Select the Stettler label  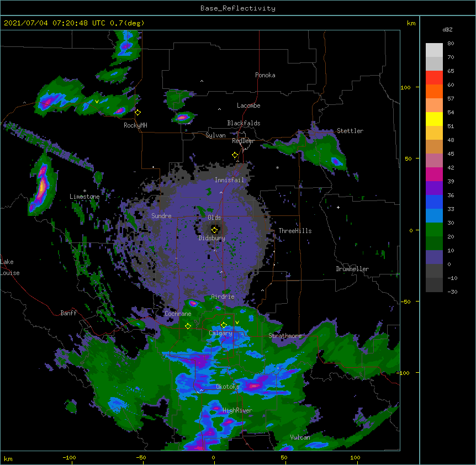tap(350, 131)
